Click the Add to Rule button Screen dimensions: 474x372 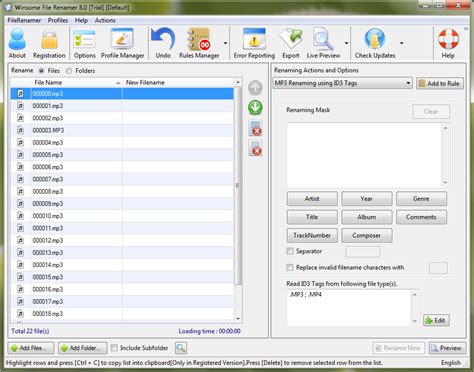(x=440, y=83)
